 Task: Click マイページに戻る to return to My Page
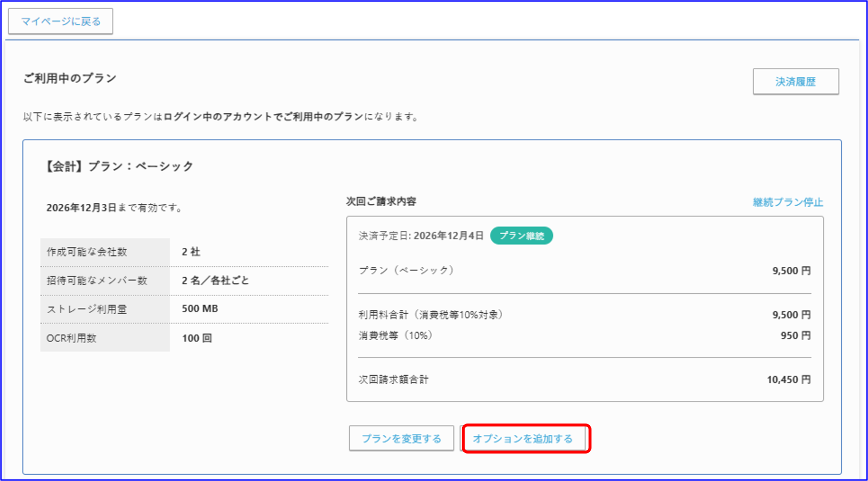(60, 20)
